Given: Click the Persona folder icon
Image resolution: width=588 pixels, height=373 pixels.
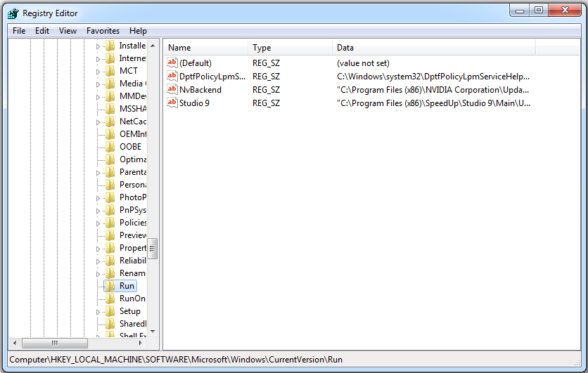Looking at the screenshot, I should pos(110,185).
